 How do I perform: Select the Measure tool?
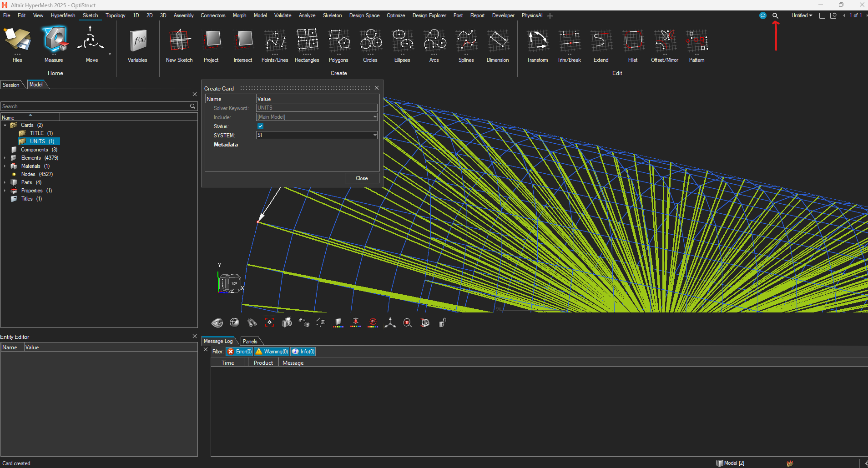[54, 45]
